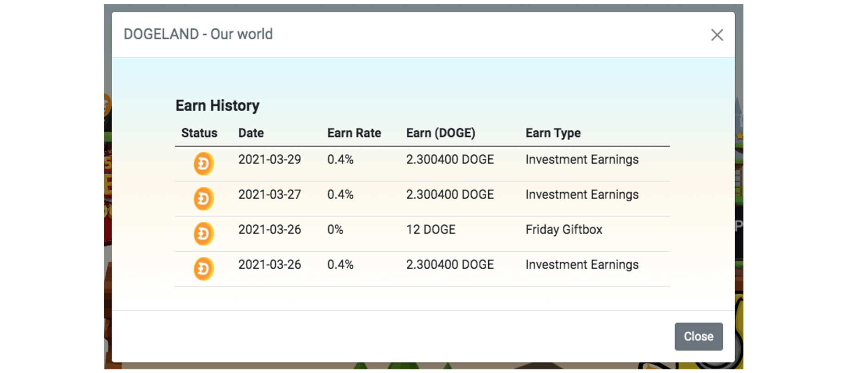Click the "Earn History" heading

[218, 106]
